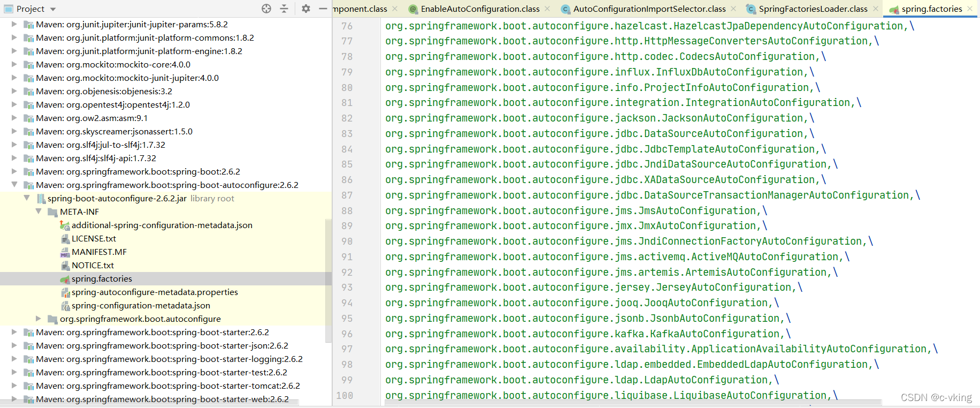Click spring-autoconfigure-metadata.properties file icon
Image resolution: width=980 pixels, height=408 pixels.
65,292
